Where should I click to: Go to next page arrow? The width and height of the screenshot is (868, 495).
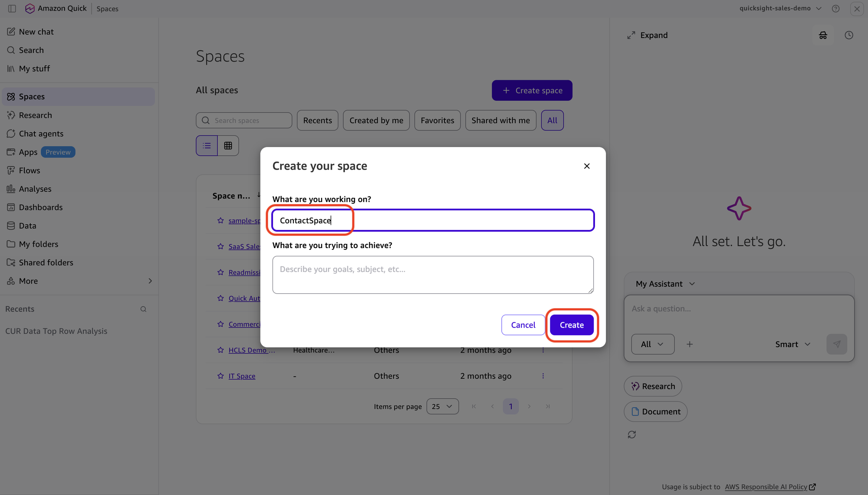(x=529, y=406)
